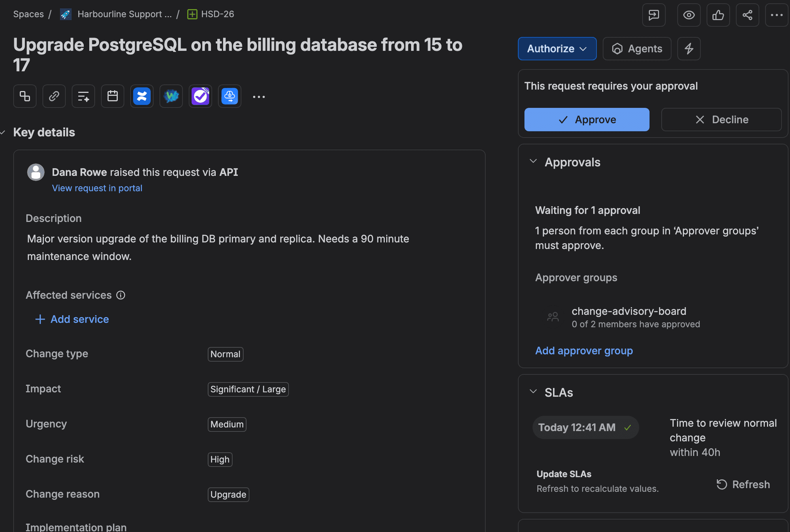
Task: Refresh the SLA values
Action: (x=743, y=484)
